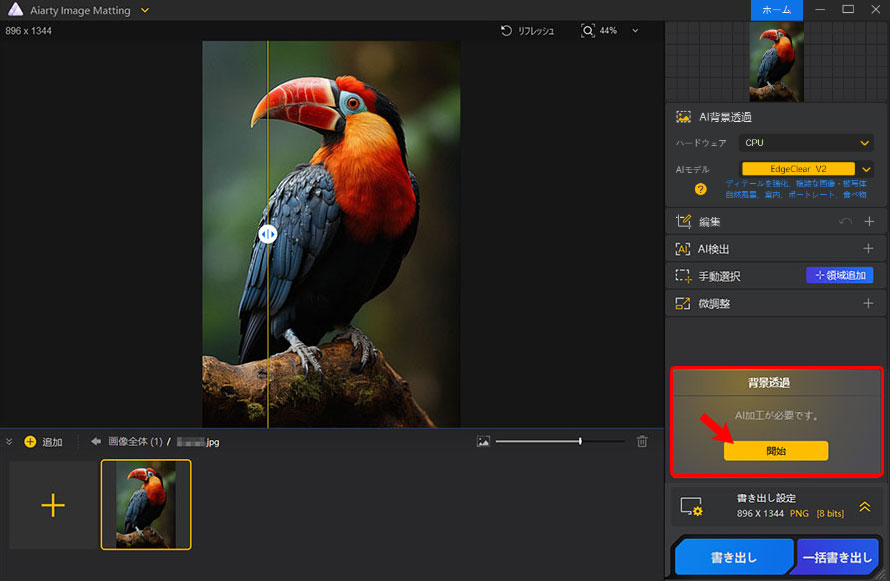The image size is (890, 581).
Task: Delete image using the trash icon
Action: 641,440
